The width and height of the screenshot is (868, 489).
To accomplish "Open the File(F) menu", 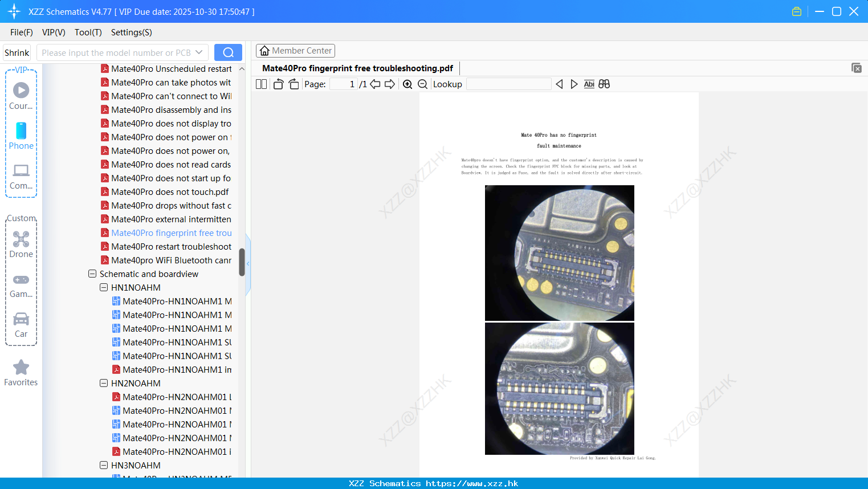I will 22,32.
